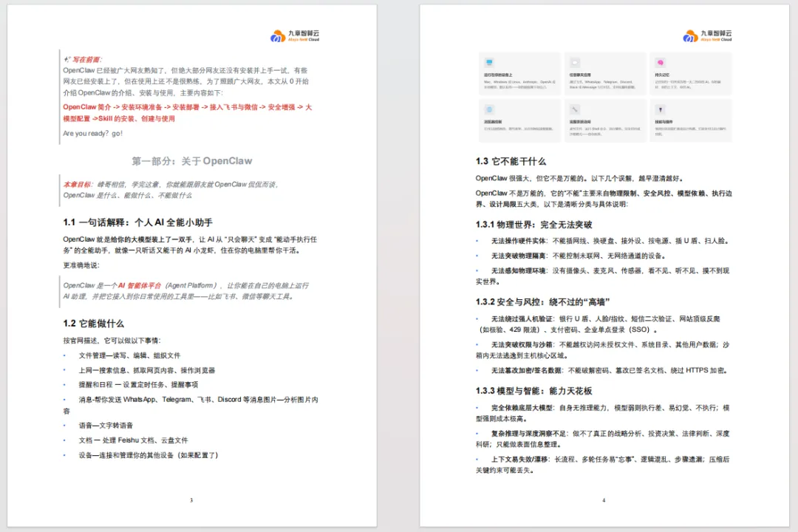Click the bullet 语音—文字转语音

pyautogui.click(x=106, y=425)
